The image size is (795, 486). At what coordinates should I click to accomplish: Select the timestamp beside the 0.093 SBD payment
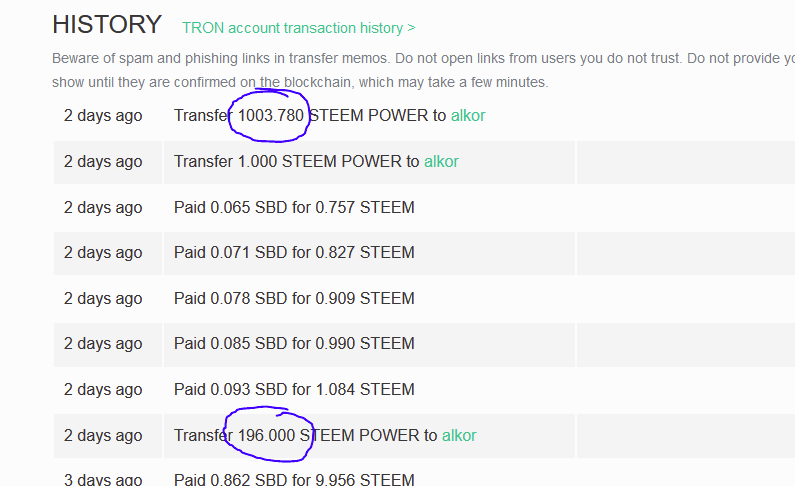coord(103,389)
